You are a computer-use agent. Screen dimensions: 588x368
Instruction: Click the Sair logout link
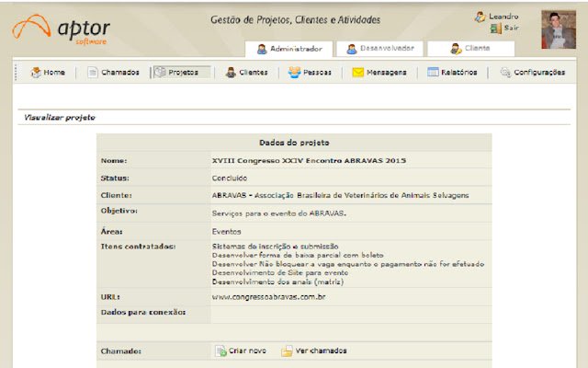pos(512,28)
